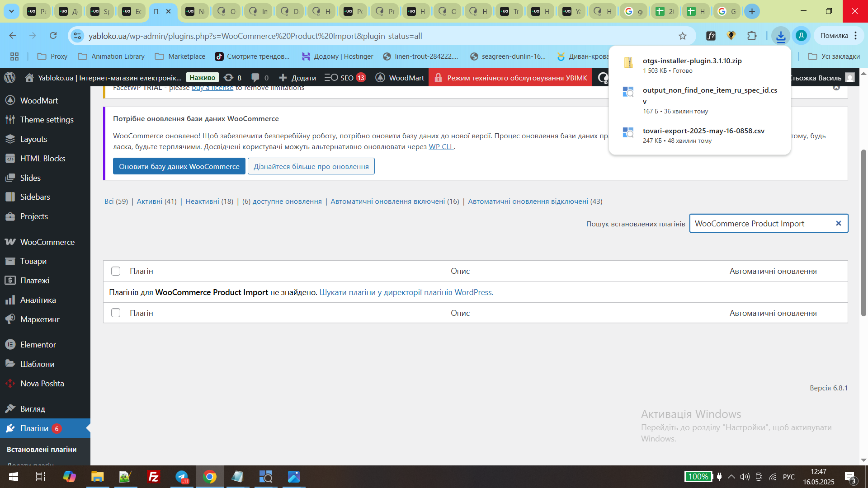Image resolution: width=868 pixels, height=488 pixels.
Task: Open HTML Blocks in the sidebar
Action: (x=42, y=159)
